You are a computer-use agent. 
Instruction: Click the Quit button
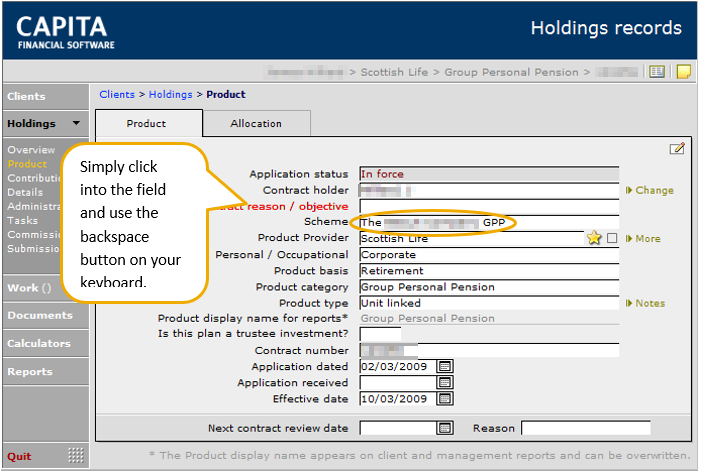coord(19,456)
